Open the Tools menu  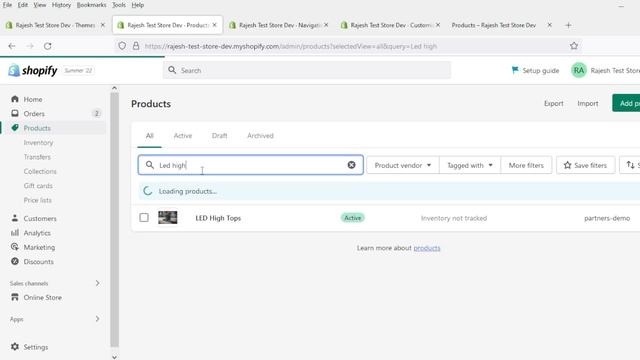coord(119,5)
